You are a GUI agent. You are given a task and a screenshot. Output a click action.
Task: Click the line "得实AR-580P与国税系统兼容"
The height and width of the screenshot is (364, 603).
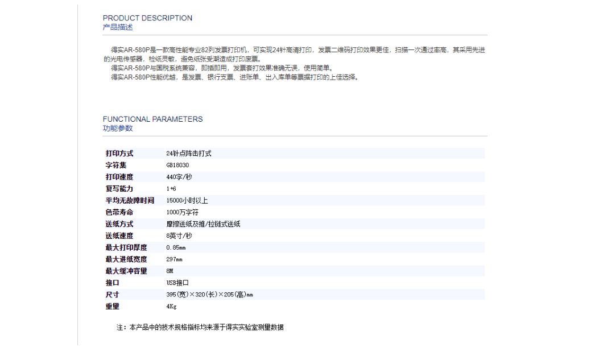(x=222, y=68)
